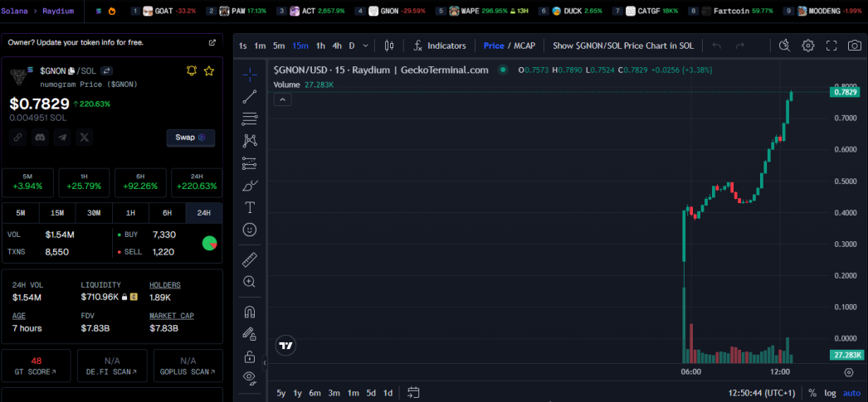
Task: Open the token website link icon
Action: (x=17, y=137)
